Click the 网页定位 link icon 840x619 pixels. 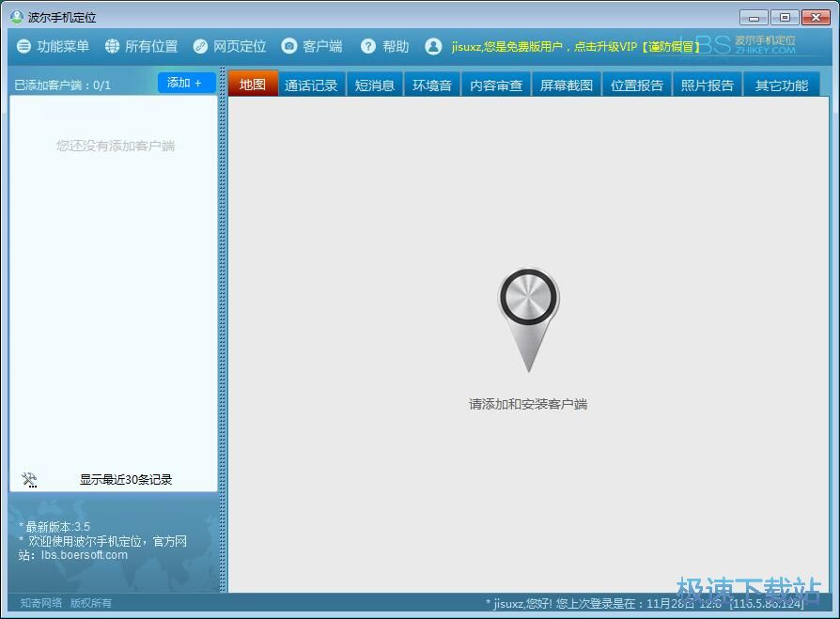(x=200, y=47)
